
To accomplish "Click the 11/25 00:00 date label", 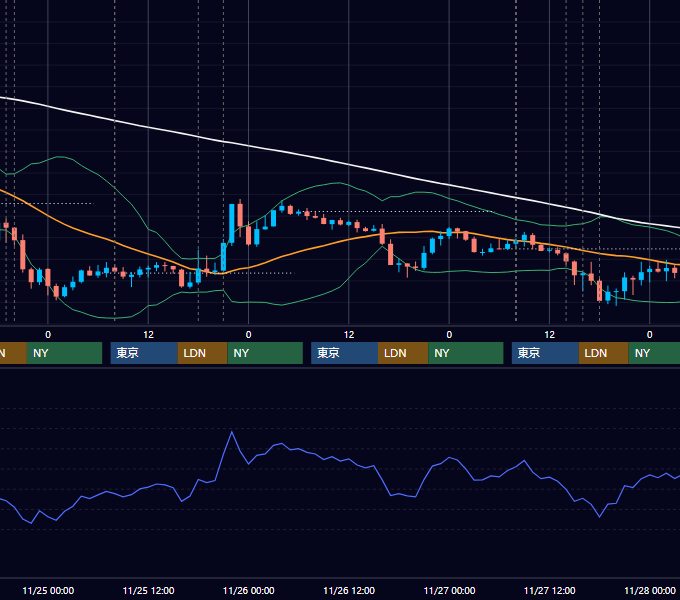I will [x=48, y=590].
